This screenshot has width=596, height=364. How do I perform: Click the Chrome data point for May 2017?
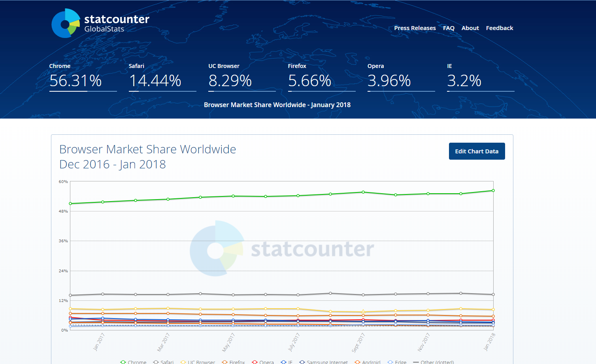[233, 196]
